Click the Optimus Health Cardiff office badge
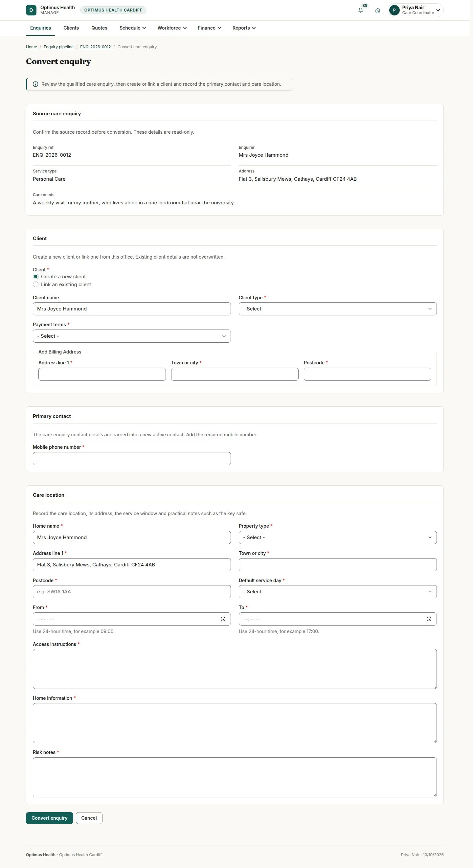Image resolution: width=473 pixels, height=868 pixels. pos(113,10)
